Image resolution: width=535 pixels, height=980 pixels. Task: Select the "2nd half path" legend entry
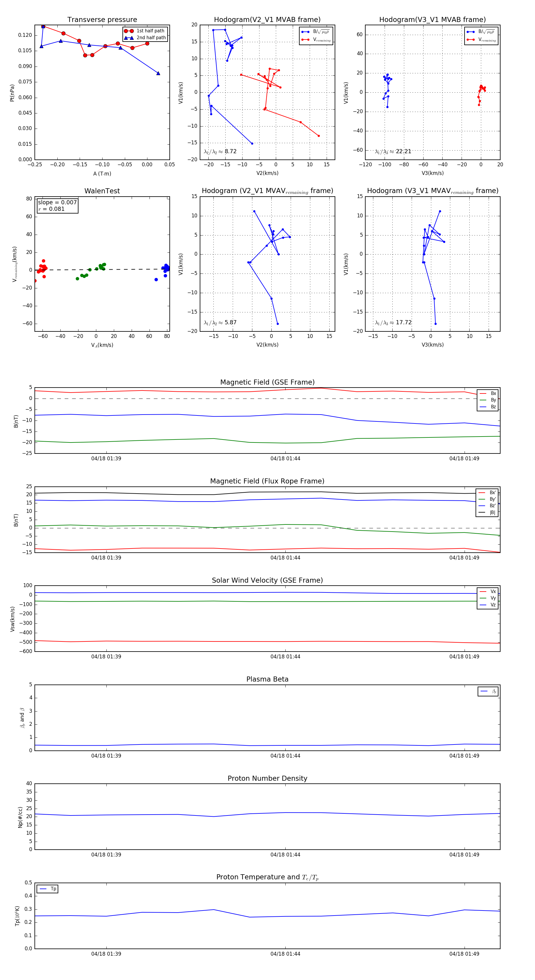coord(145,38)
